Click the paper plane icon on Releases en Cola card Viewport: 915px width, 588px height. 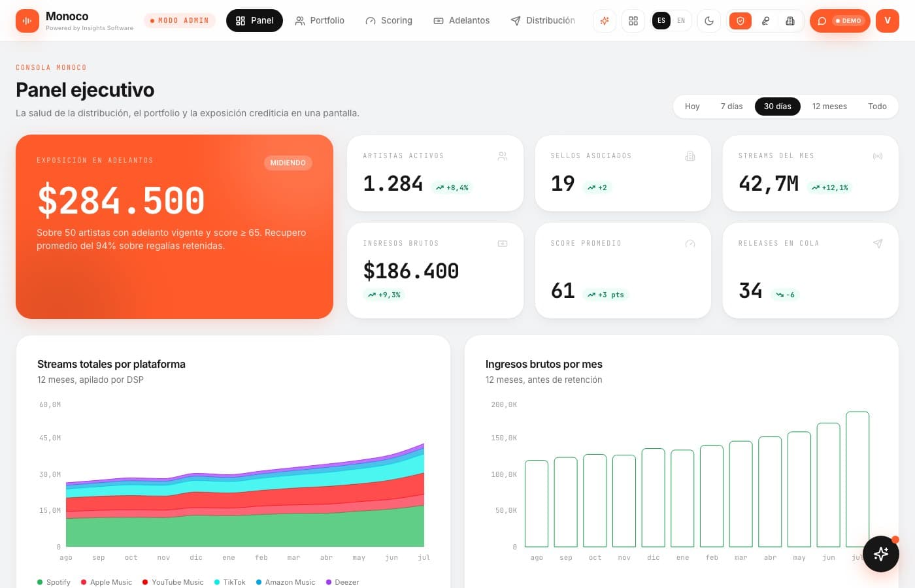click(878, 244)
